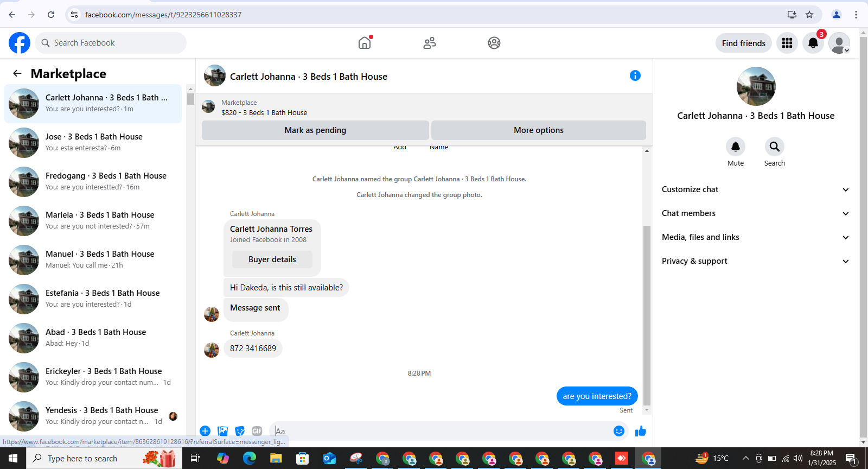Go back using the Marketplace back arrow
868x469 pixels.
17,73
